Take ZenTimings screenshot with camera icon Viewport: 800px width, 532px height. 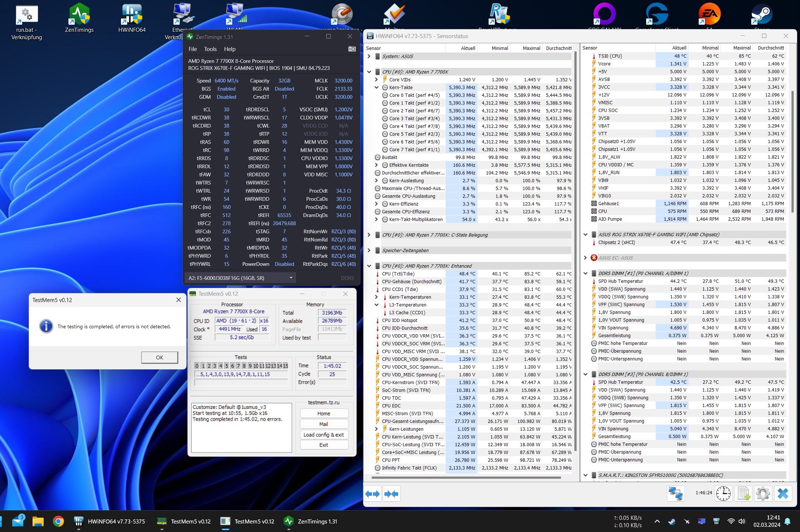[x=352, y=49]
